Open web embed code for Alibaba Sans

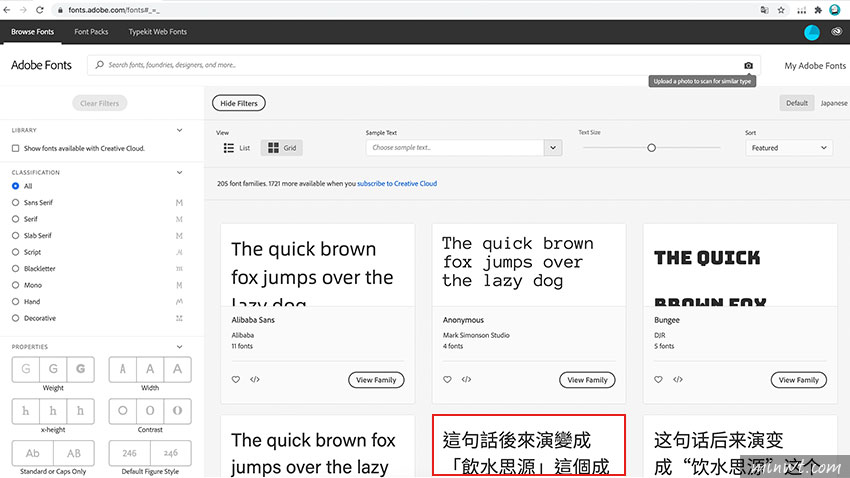pos(255,379)
